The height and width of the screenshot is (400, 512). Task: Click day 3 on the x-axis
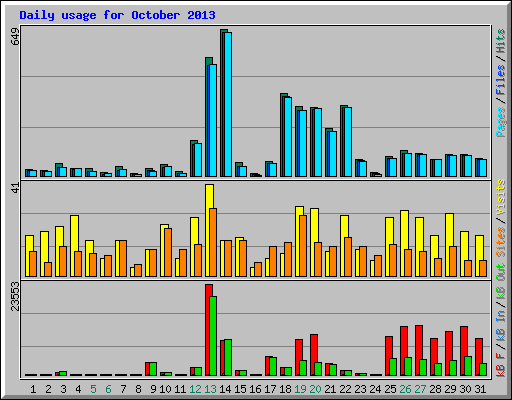tap(63, 389)
